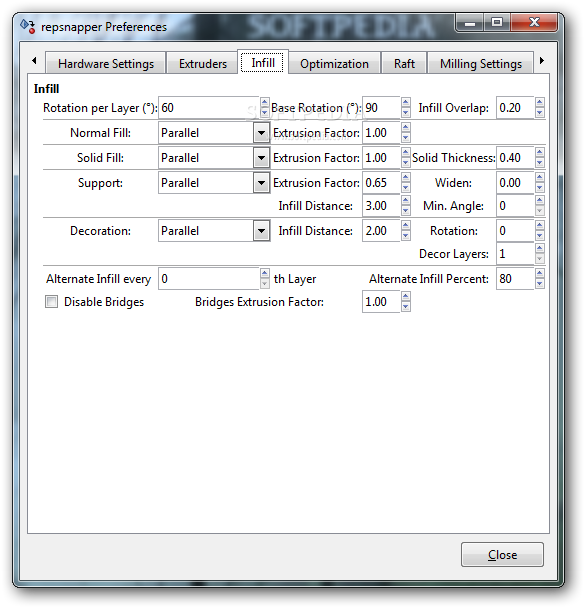This screenshot has width=585, height=608.
Task: Open the Milling Settings tab
Action: point(480,63)
